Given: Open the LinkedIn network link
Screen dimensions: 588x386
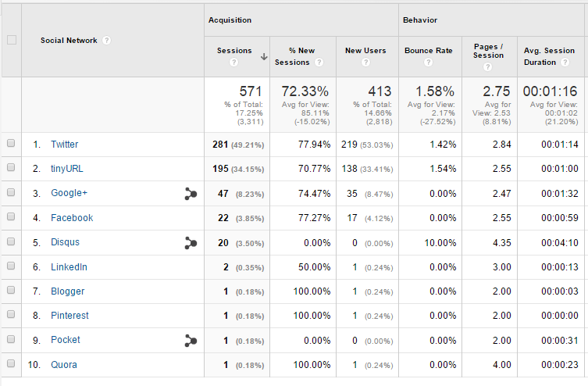Looking at the screenshot, I should coord(69,267).
